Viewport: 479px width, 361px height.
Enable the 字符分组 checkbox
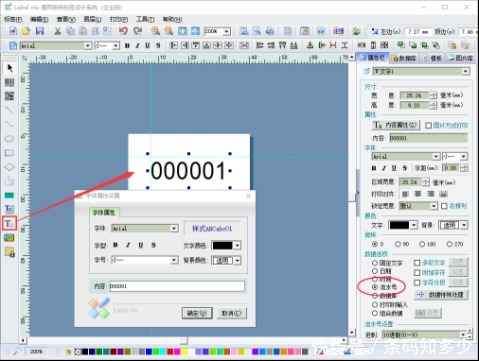tap(417, 283)
